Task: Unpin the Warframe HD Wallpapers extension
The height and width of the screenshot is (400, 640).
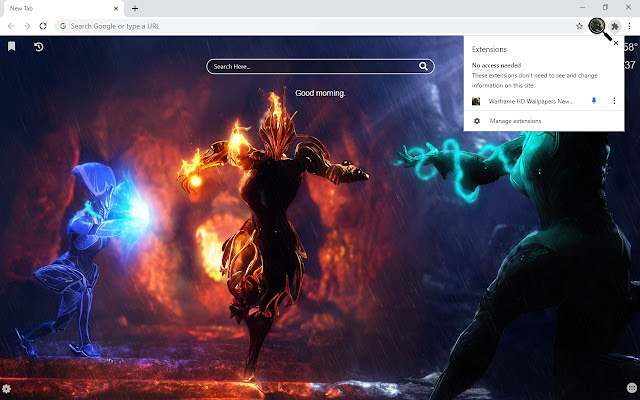Action: 594,101
